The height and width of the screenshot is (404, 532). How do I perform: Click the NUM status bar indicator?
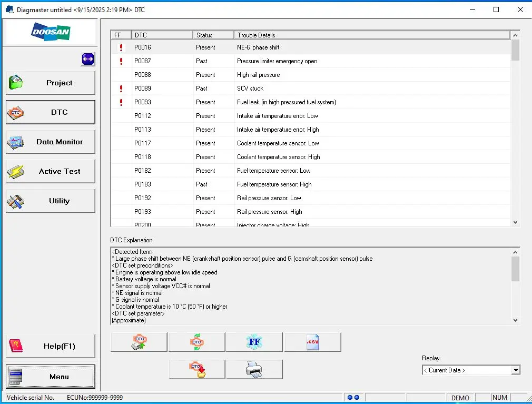(x=500, y=398)
